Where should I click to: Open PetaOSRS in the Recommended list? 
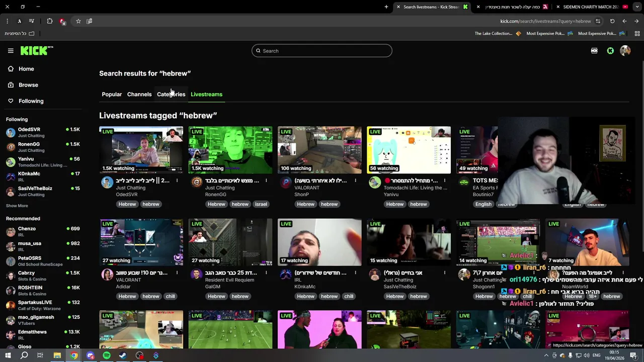pos(43,261)
